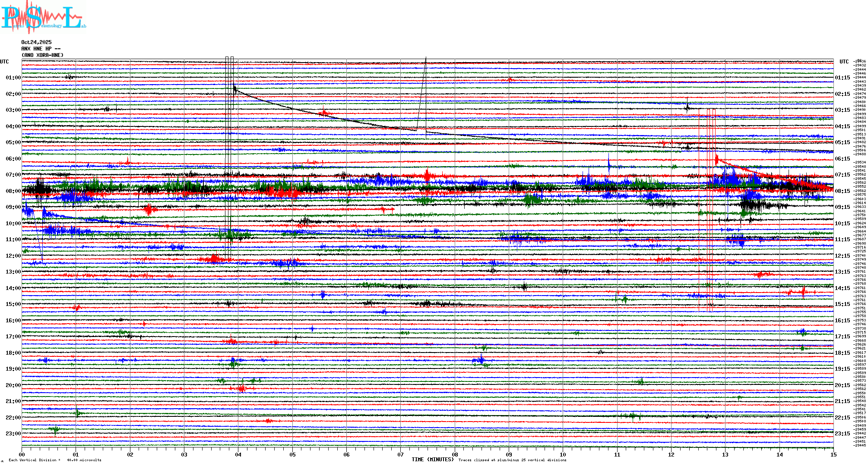The width and height of the screenshot is (868, 466).
Task: Click the left UTC header label
Action: [x=4, y=62]
